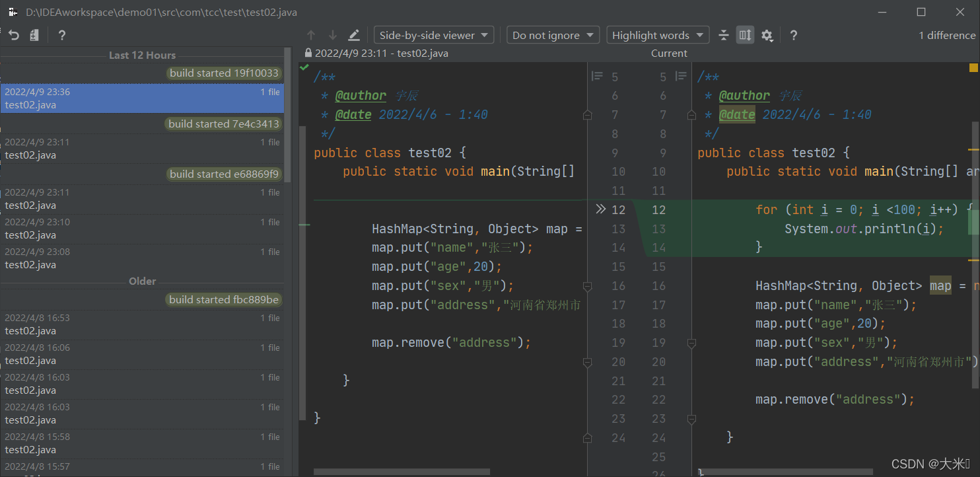Select the 2022/4/8 15:58 revision
The width and height of the screenshot is (980, 477).
point(142,443)
